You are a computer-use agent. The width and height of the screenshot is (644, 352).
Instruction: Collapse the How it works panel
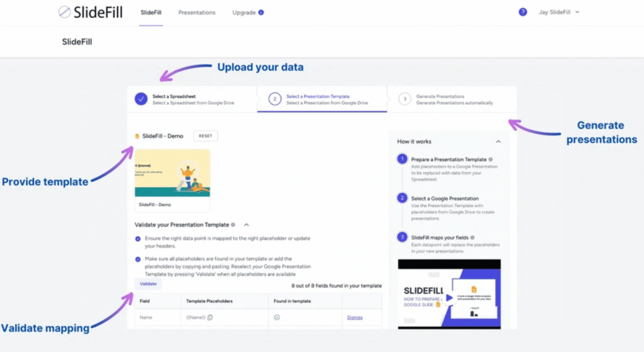coord(498,141)
